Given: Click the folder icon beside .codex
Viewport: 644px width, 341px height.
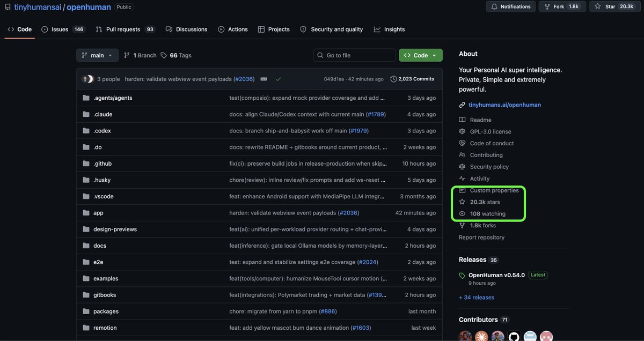Looking at the screenshot, I should [x=86, y=131].
